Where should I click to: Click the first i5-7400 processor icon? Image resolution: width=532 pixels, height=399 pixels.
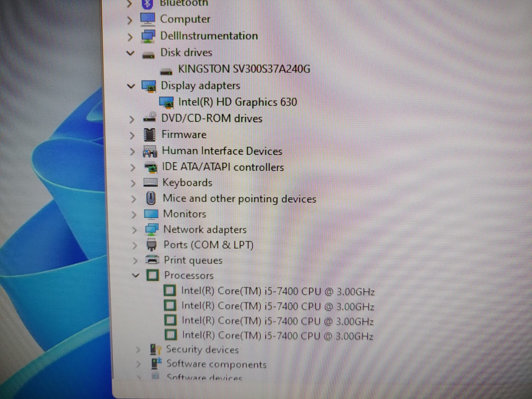(170, 291)
